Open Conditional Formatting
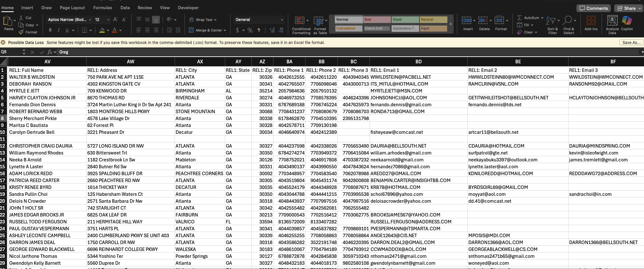 [x=299, y=21]
